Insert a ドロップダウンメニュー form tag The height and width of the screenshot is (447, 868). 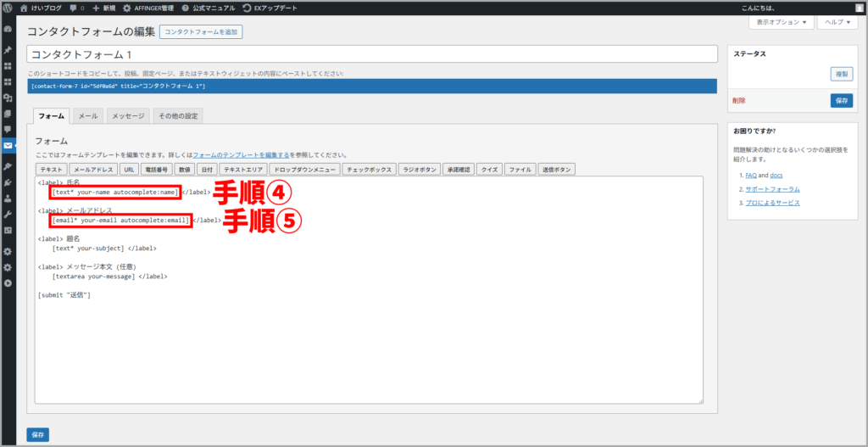(304, 170)
